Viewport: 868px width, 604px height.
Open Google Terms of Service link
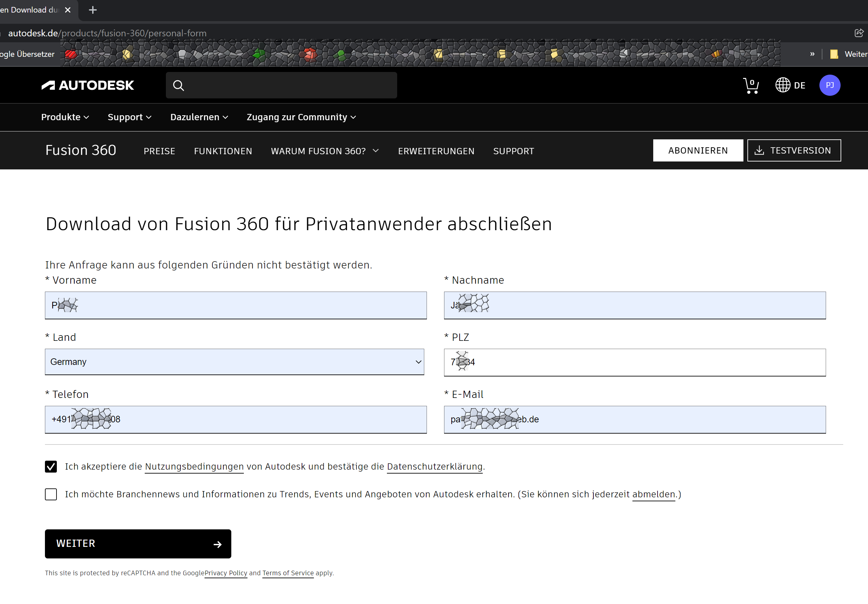coord(288,573)
